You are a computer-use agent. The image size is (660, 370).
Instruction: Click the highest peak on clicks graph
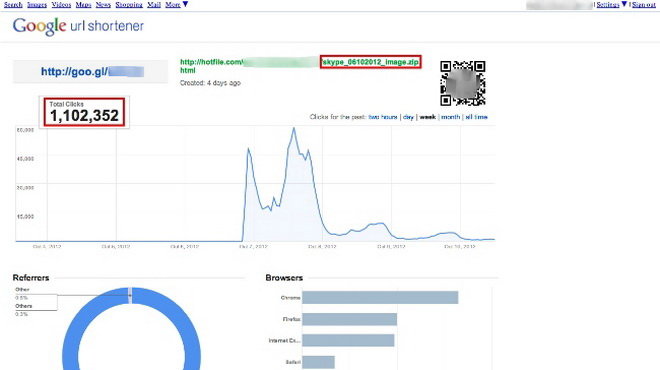(294, 128)
